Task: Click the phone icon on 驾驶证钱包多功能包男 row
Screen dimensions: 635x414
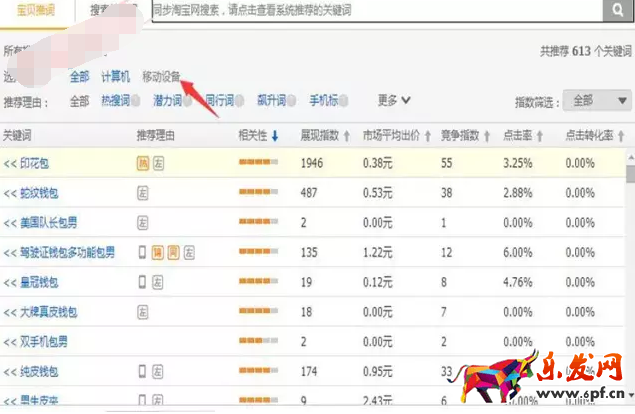Action: (x=142, y=252)
